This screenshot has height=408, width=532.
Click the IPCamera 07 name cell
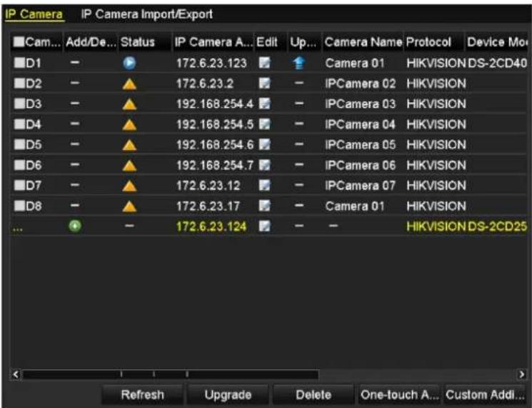click(x=360, y=186)
